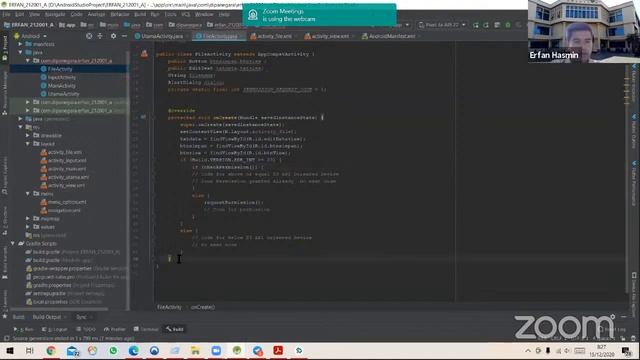The width and height of the screenshot is (640, 360).
Task: Open Zoom from the taskbar
Action: [x=216, y=351]
